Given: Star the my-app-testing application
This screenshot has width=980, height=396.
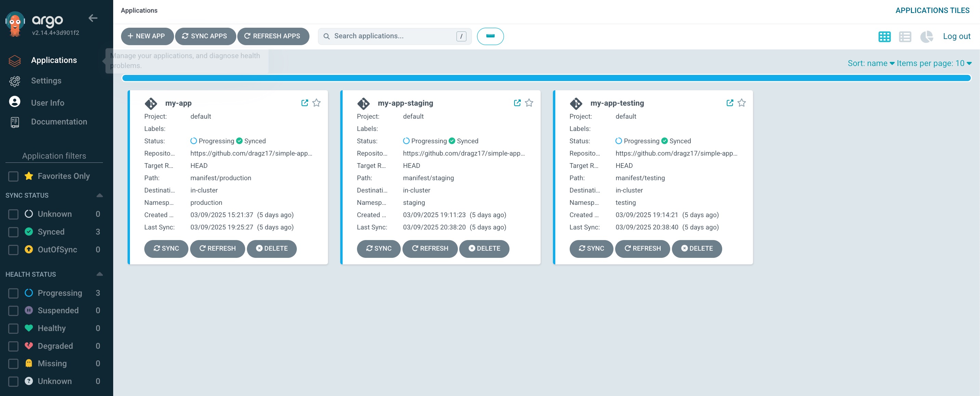Looking at the screenshot, I should (x=741, y=103).
